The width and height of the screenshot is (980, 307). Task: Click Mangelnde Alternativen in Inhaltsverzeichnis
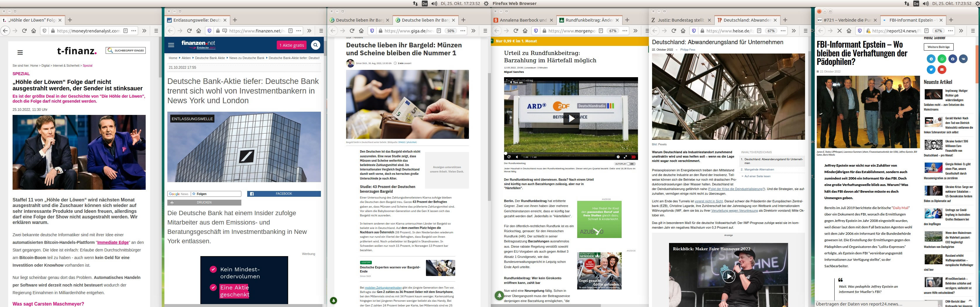[759, 170]
